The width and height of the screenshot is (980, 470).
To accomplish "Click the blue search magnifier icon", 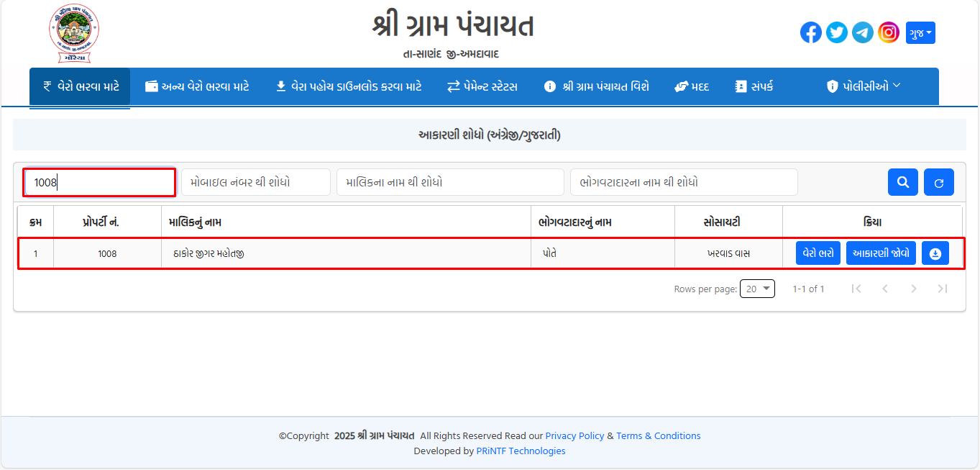I will click(902, 181).
